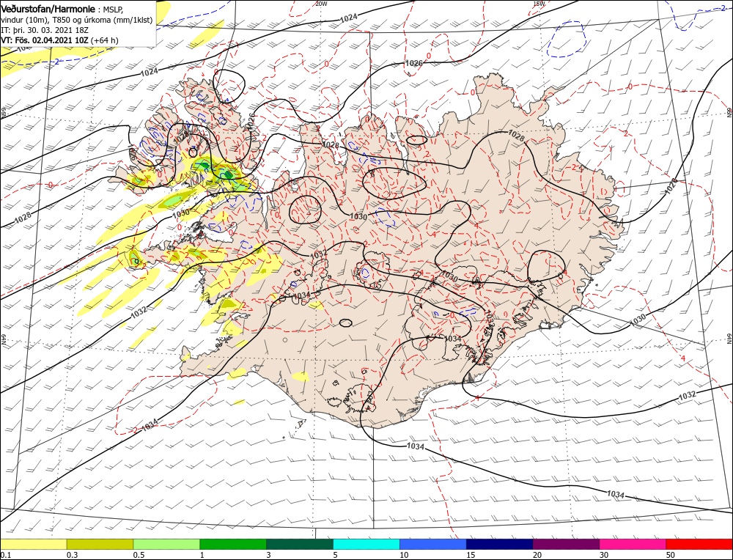Click the legend value 20
This screenshot has width=733, height=560.
tap(537, 555)
